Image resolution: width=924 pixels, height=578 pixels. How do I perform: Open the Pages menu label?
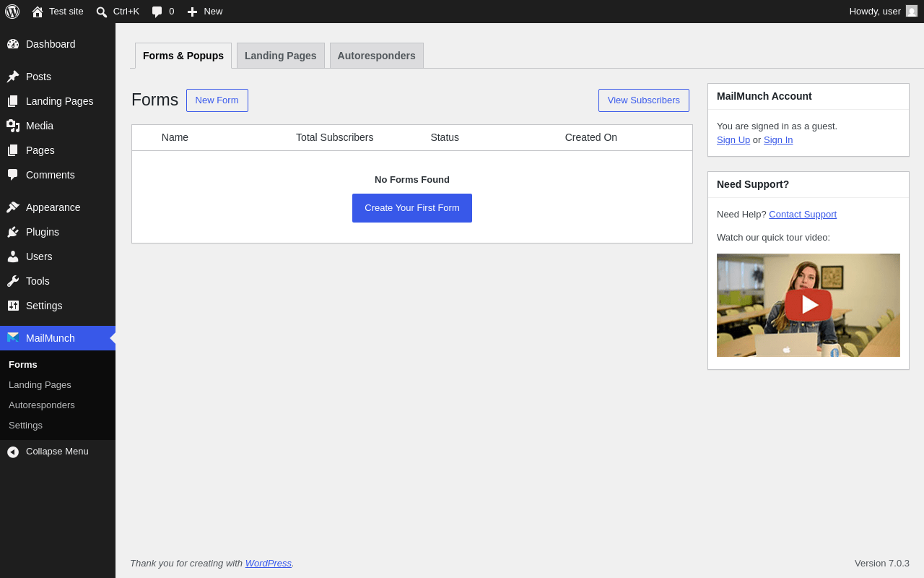tap(40, 150)
